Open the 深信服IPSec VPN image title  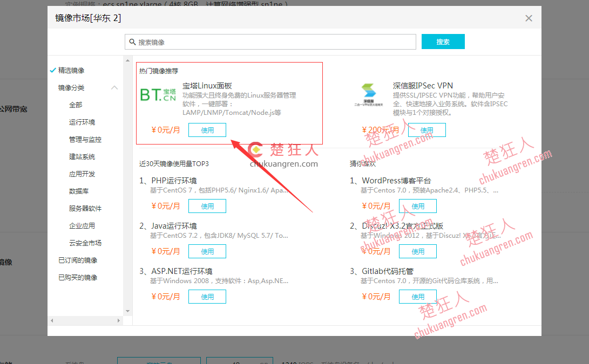coord(423,86)
